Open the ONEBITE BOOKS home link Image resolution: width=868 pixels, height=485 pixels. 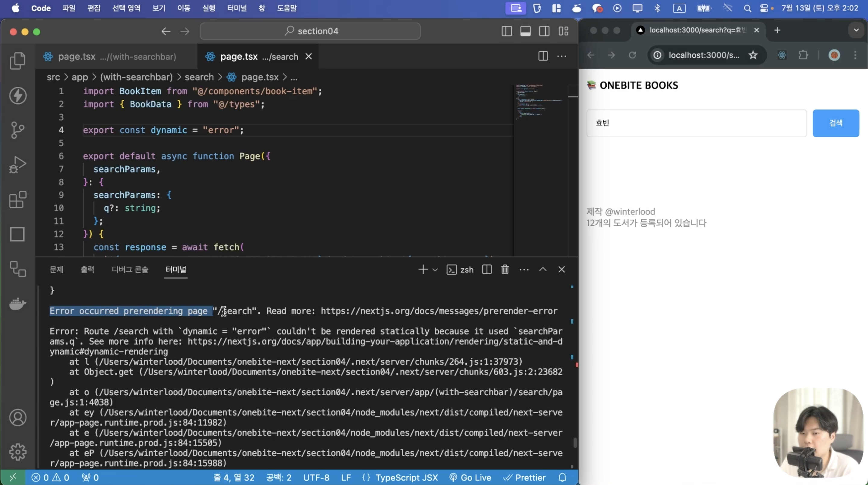(633, 85)
